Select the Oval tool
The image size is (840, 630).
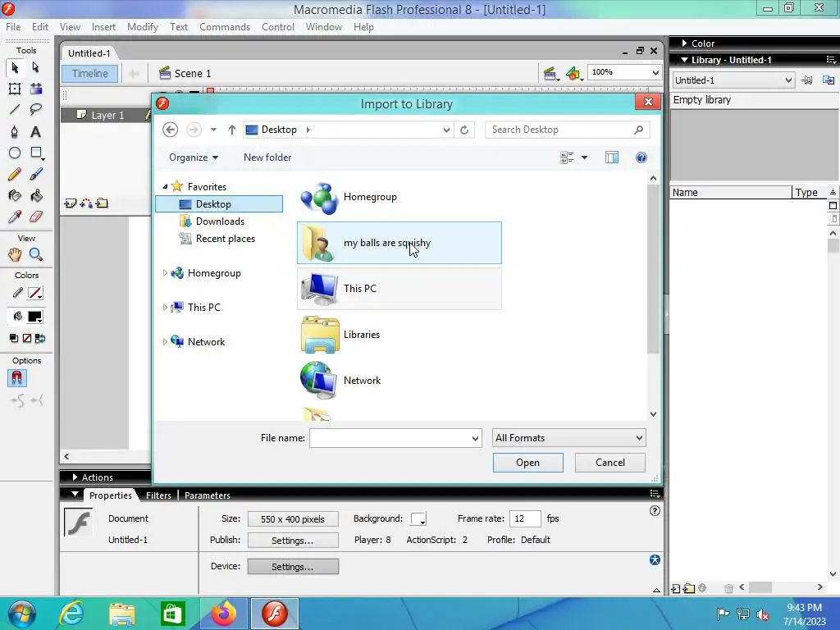tap(15, 153)
